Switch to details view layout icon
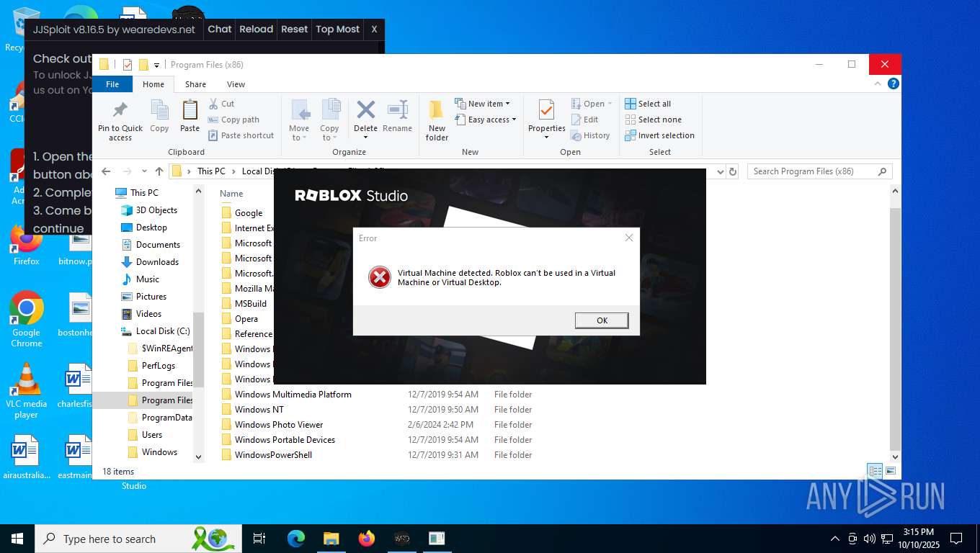The image size is (980, 553). point(875,472)
